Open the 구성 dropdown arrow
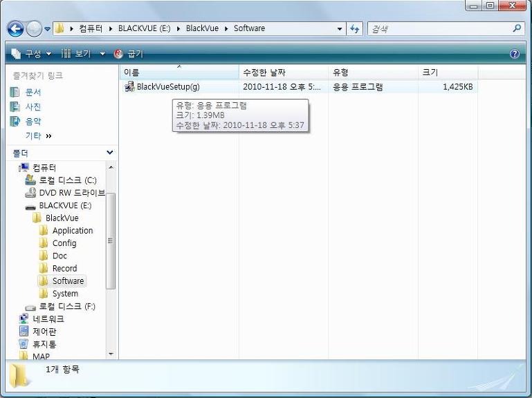The image size is (532, 398). pyautogui.click(x=48, y=54)
